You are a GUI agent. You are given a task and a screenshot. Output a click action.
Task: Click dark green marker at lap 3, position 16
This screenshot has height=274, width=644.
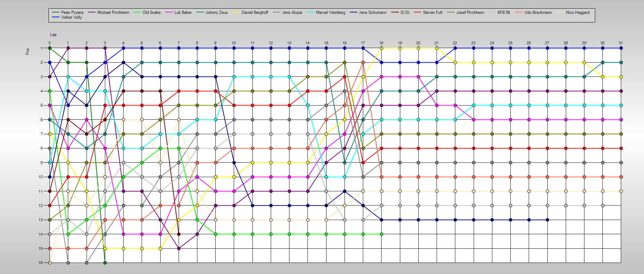coord(105,263)
